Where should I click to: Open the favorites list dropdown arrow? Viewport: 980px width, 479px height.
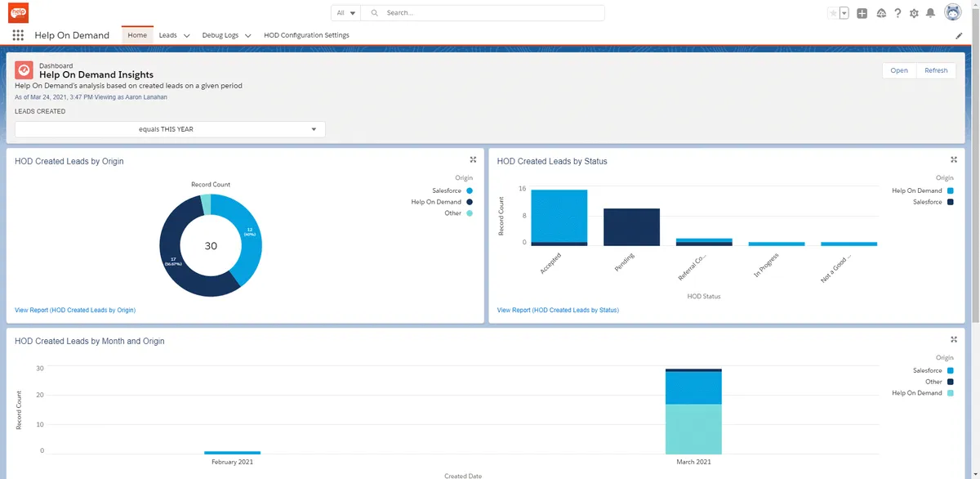[x=844, y=13]
